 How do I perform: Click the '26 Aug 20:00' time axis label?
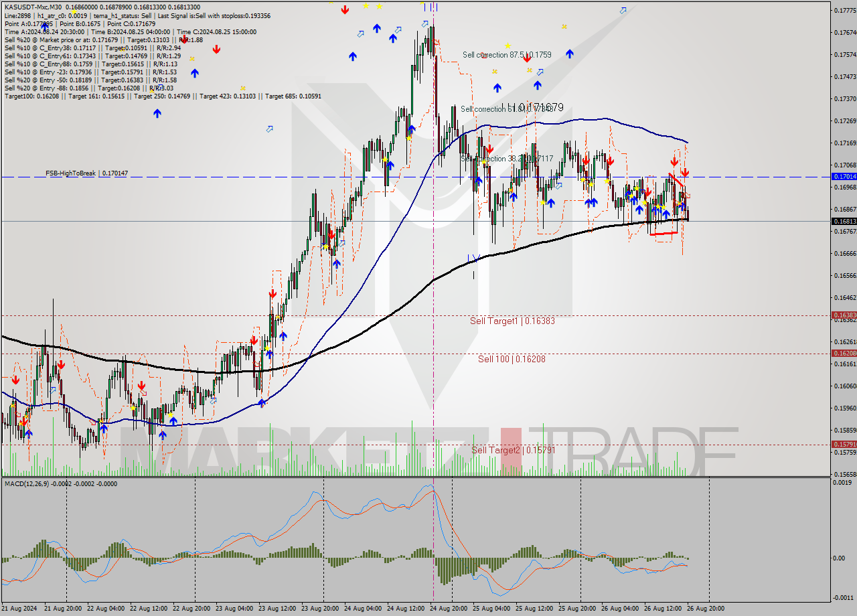pos(706,609)
